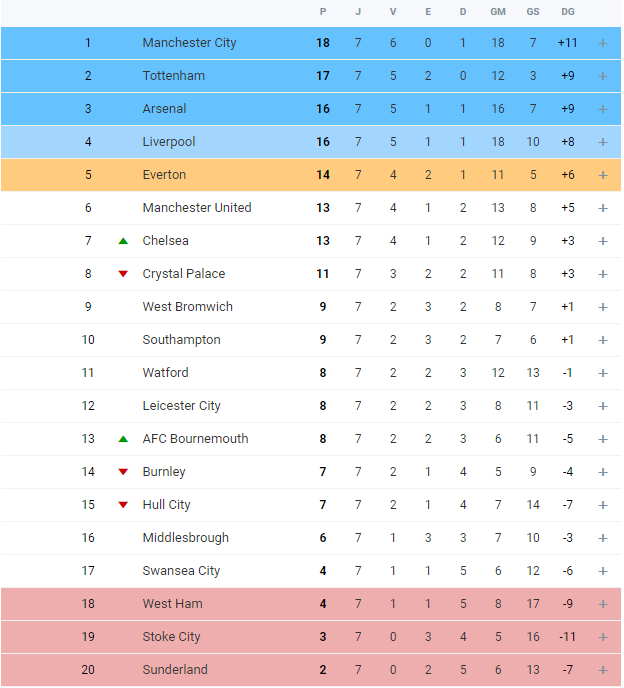Select the Leicester City table row
This screenshot has height=688, width=624.
click(x=311, y=406)
